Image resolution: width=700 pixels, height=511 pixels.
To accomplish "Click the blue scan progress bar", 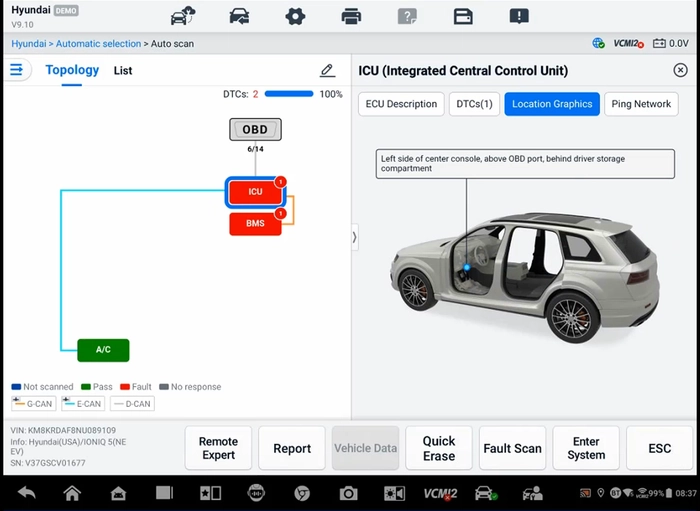I will coord(289,94).
